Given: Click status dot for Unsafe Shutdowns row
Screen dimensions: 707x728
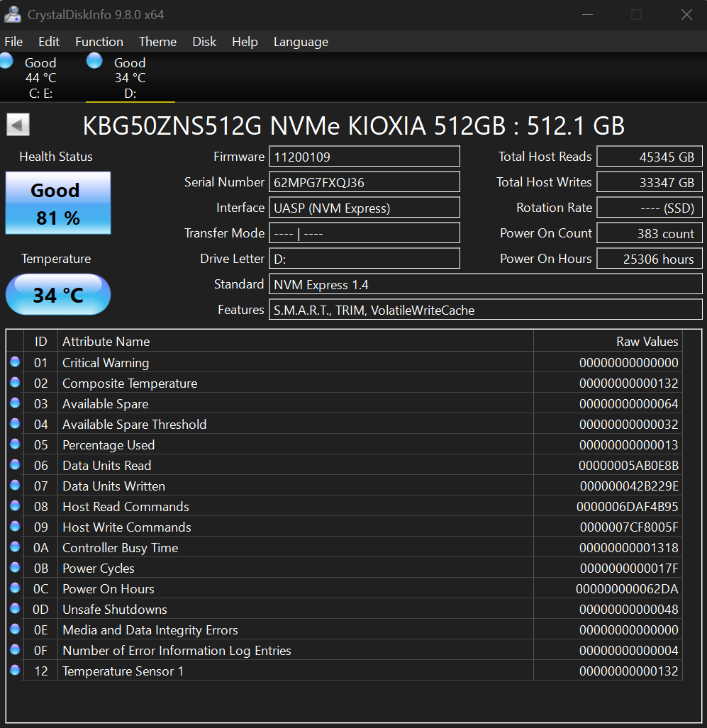Looking at the screenshot, I should pos(15,608).
